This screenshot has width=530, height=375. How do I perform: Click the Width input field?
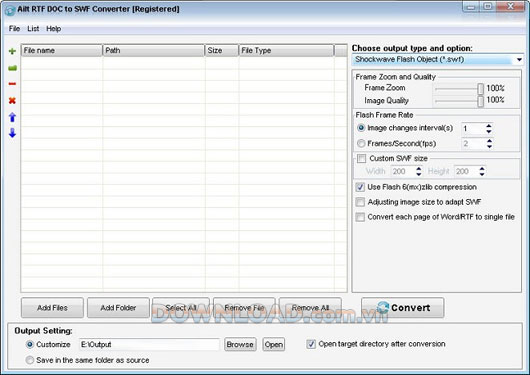point(403,171)
